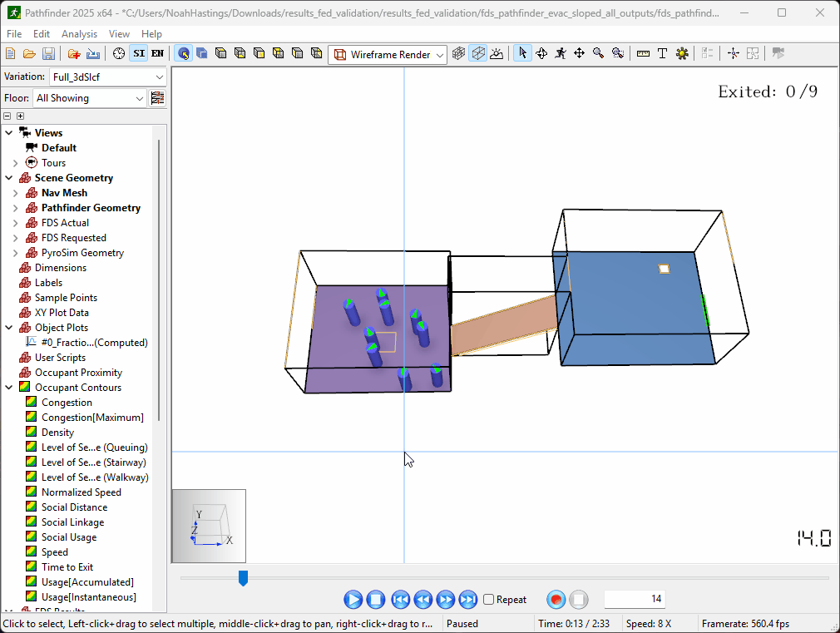Toggle the Social Distance contour
Viewport: 840px width, 633px height.
tap(74, 507)
